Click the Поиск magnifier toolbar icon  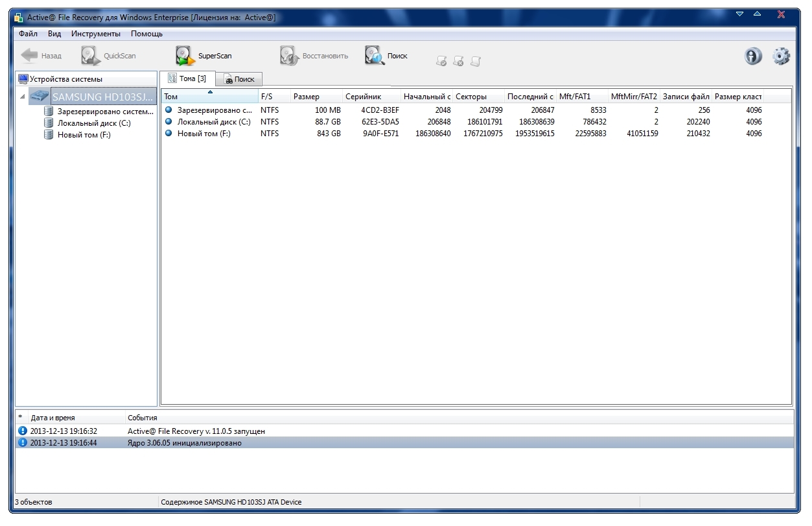375,56
